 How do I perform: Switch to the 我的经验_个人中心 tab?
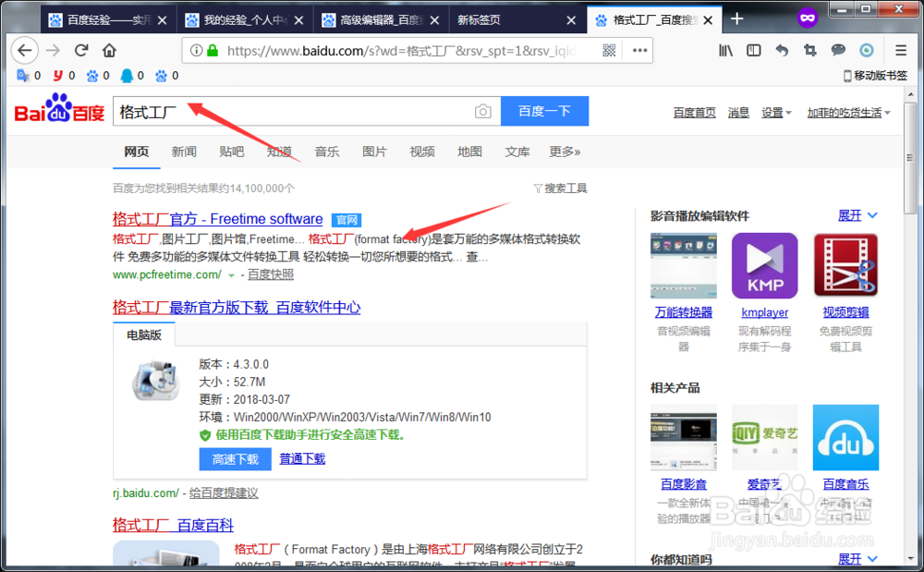pyautogui.click(x=244, y=20)
